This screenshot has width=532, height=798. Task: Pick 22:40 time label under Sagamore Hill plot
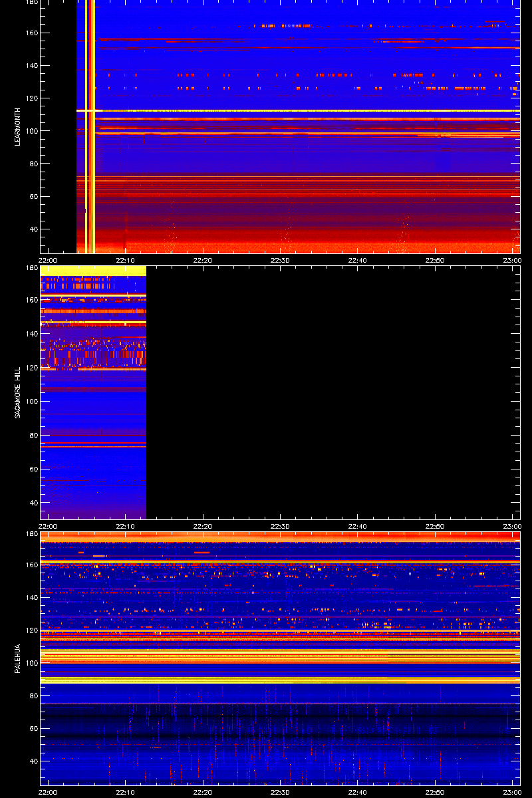(358, 526)
